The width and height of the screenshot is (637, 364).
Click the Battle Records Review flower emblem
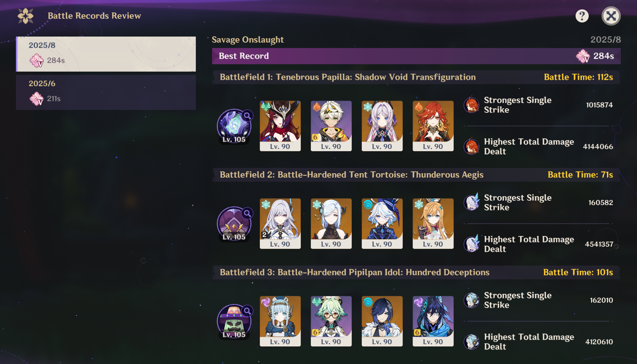[x=25, y=16]
